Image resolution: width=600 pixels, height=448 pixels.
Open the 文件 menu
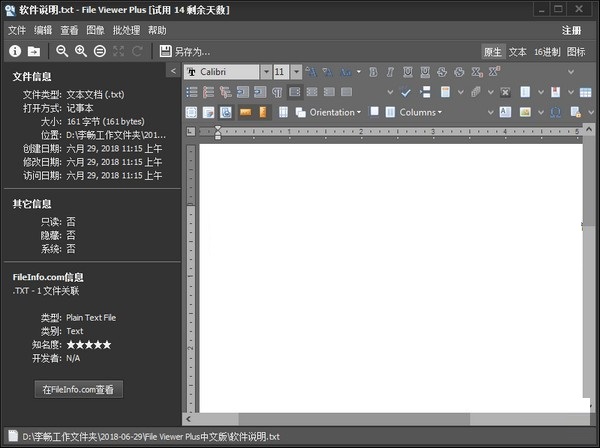click(17, 30)
